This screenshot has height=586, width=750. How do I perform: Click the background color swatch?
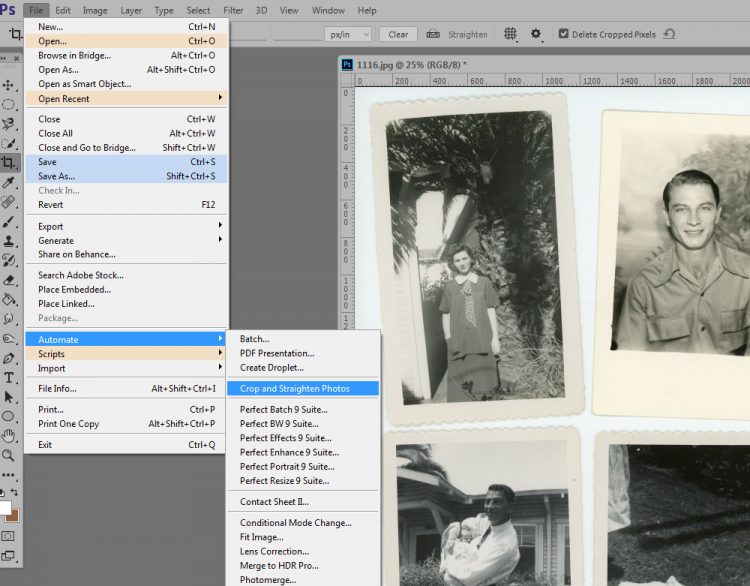pyautogui.click(x=13, y=516)
